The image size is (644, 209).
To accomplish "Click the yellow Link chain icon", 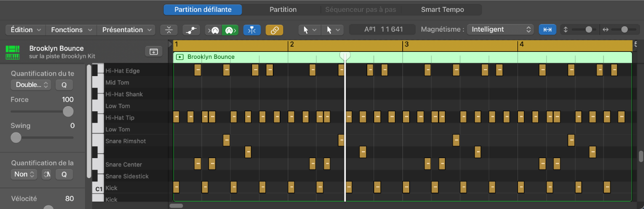I will click(274, 30).
